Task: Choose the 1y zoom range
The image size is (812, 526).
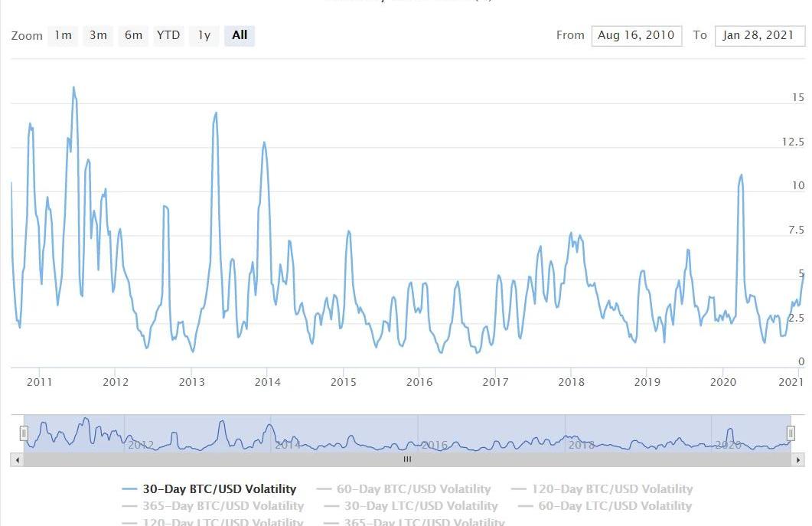Action: (x=204, y=35)
